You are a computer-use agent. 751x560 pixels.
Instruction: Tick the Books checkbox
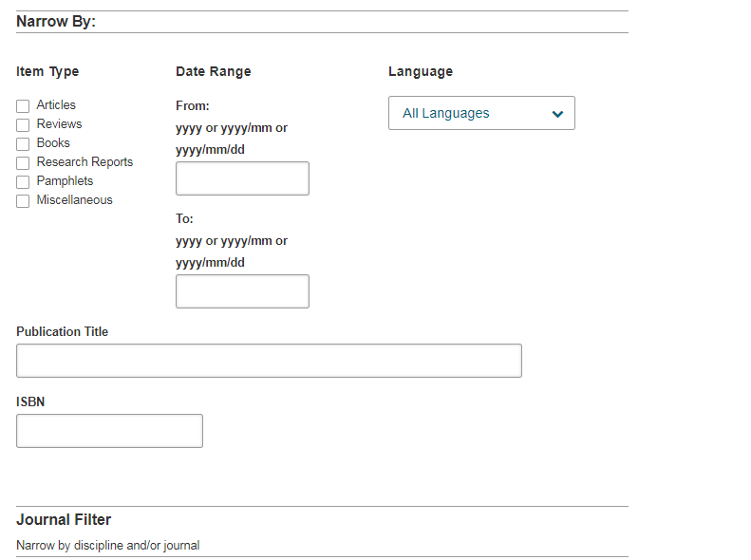[23, 144]
